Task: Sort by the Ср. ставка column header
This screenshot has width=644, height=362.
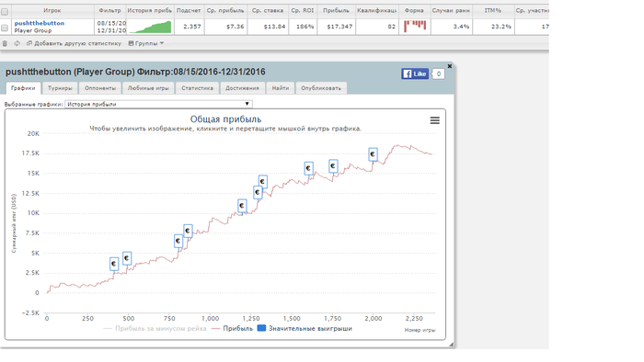Action: [x=268, y=11]
